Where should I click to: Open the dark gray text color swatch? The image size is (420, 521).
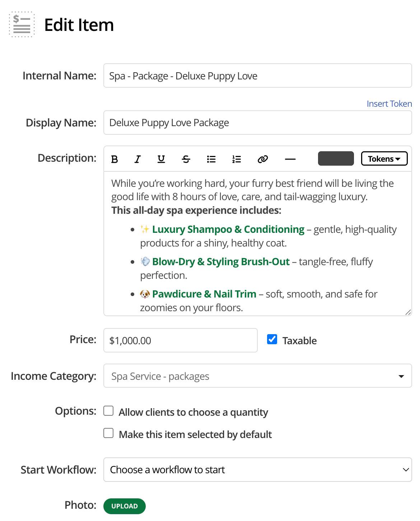[x=336, y=159]
